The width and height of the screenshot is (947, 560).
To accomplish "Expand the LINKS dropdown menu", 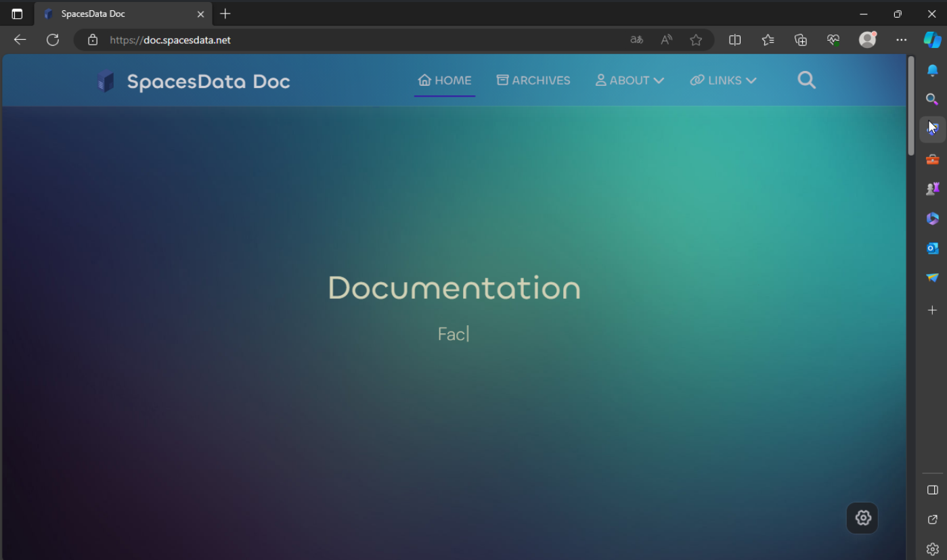I will click(723, 80).
